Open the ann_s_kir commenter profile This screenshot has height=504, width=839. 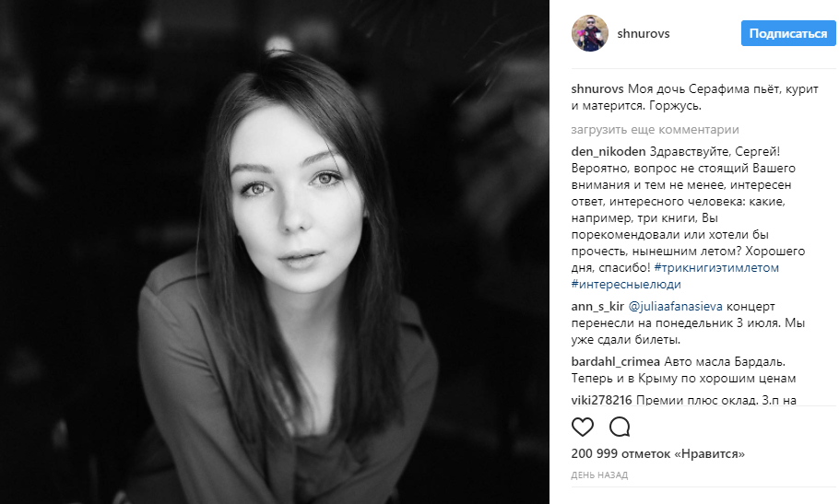[x=597, y=306]
